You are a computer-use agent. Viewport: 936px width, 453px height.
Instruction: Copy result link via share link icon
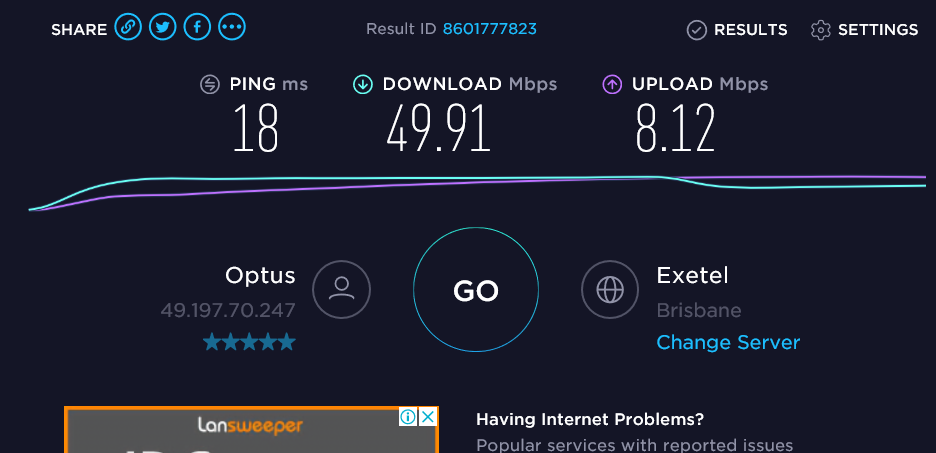128,27
